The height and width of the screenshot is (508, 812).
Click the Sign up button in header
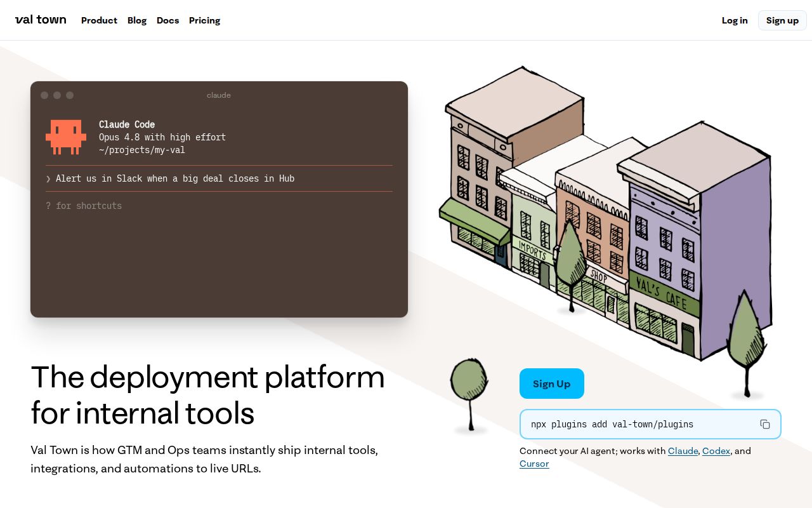click(782, 20)
